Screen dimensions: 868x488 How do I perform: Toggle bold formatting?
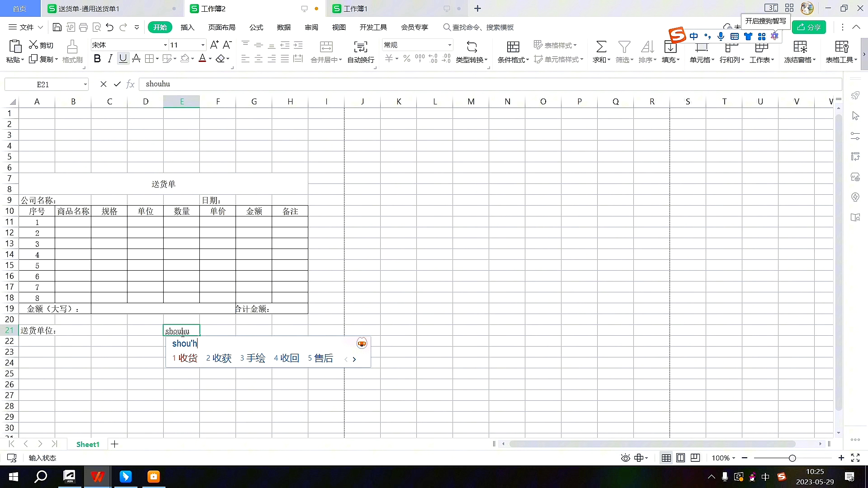click(97, 59)
